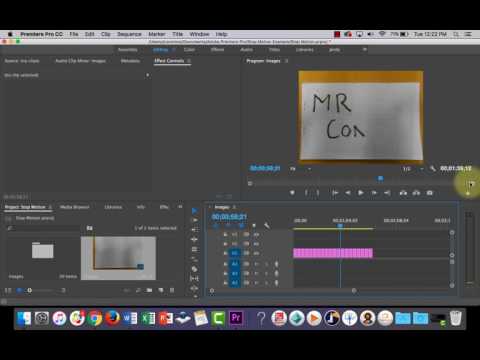Screen dimensions: 480x360
Task: Toggle track lock on V3
Action: 225,235
